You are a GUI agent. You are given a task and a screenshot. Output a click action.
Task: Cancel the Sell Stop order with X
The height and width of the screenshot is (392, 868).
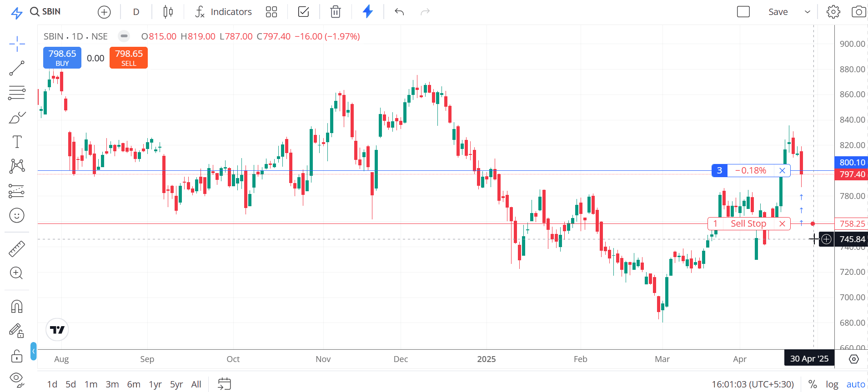pyautogui.click(x=782, y=223)
